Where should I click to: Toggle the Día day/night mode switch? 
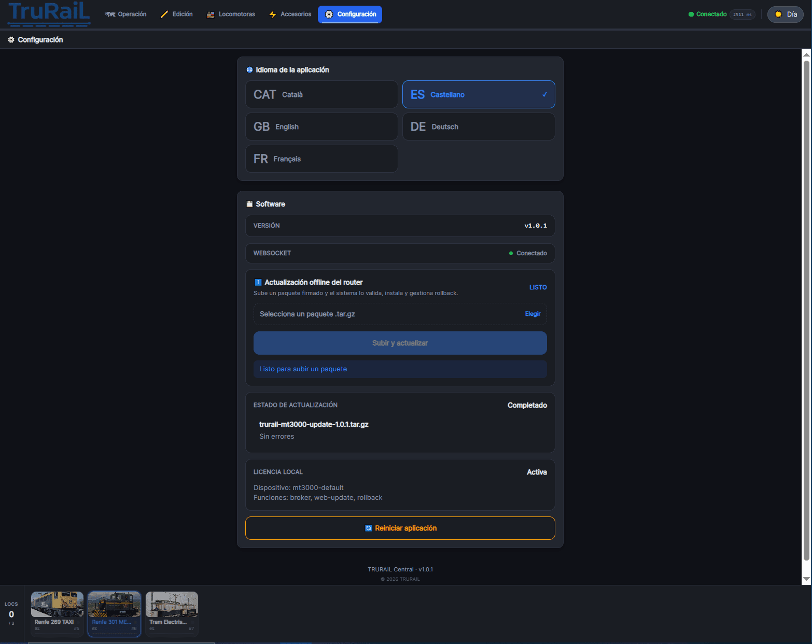coord(786,15)
